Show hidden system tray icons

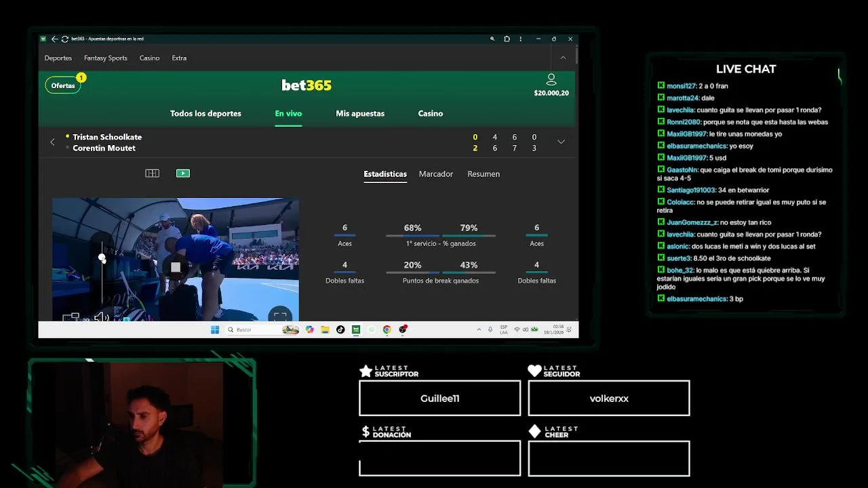pyautogui.click(x=479, y=329)
